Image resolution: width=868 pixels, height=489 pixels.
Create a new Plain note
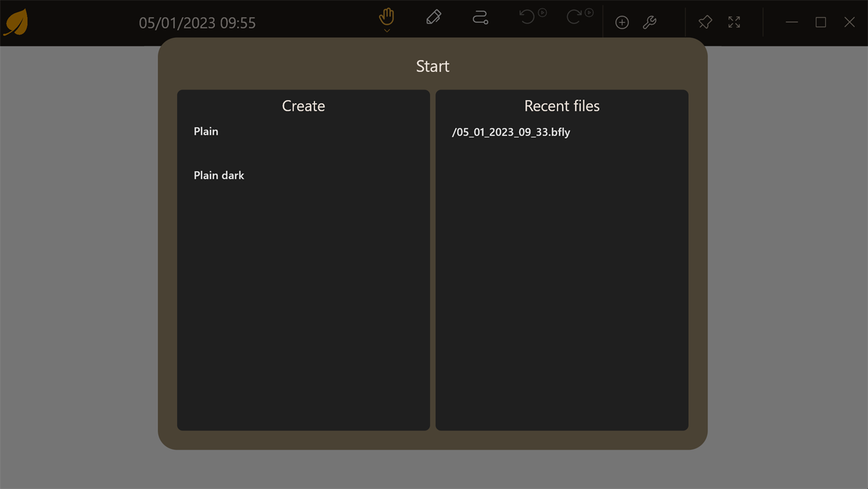pos(206,132)
